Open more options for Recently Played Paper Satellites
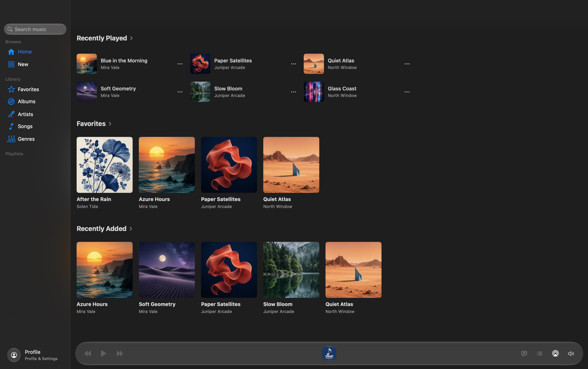588x369 pixels. 293,64
